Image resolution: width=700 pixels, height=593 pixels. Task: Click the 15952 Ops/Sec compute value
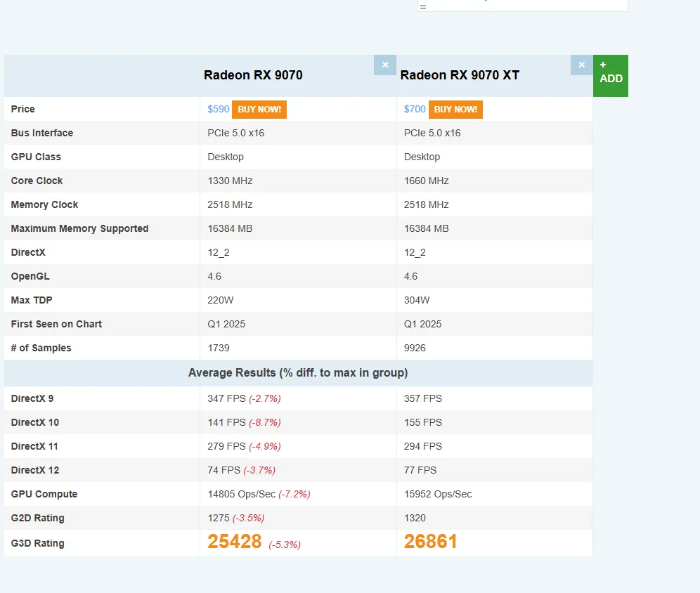(438, 494)
